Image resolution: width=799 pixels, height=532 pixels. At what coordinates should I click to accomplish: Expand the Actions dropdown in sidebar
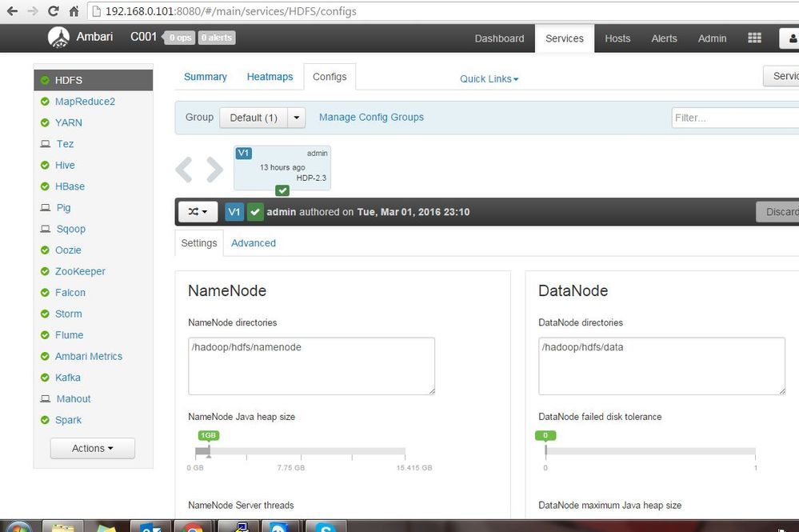93,449
